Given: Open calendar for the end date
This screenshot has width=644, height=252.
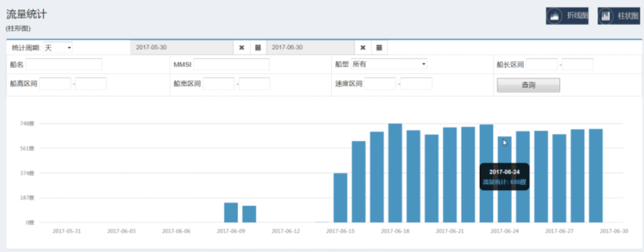Looking at the screenshot, I should [x=379, y=48].
